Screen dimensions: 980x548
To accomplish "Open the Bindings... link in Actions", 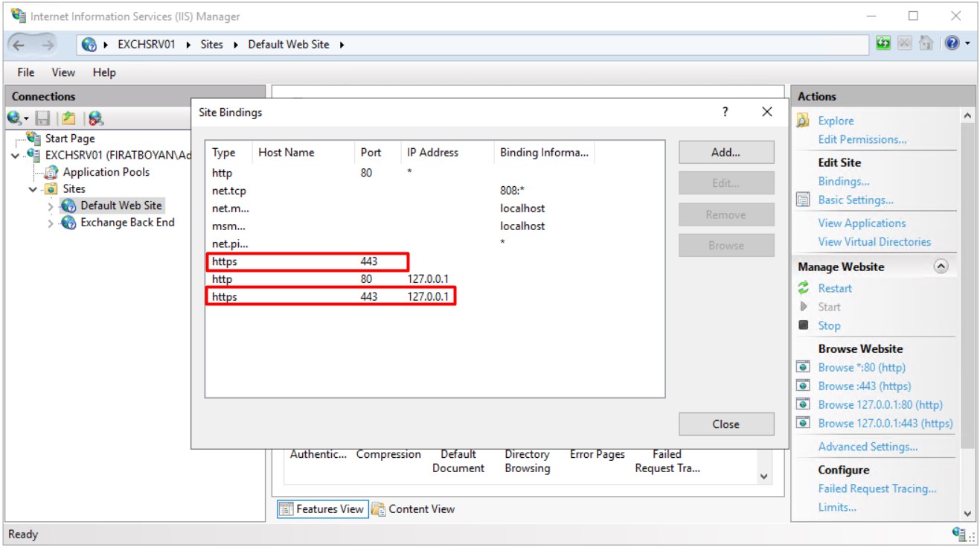I will click(x=844, y=181).
